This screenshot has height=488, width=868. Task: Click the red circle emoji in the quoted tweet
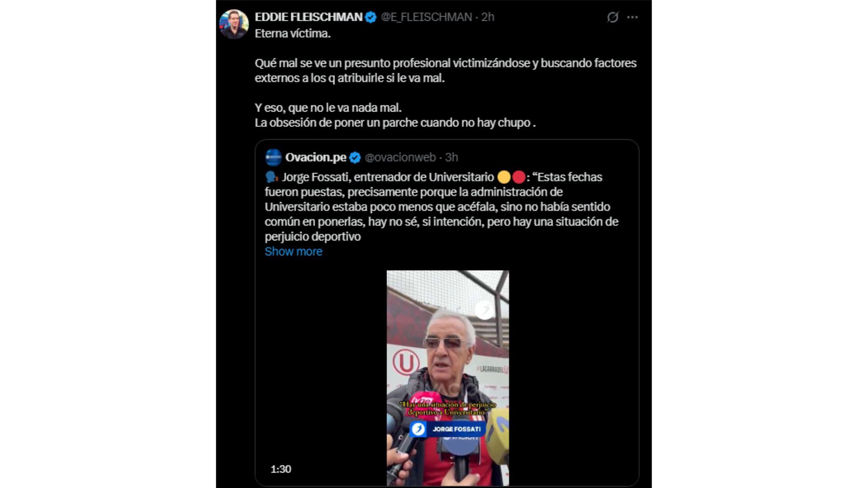pyautogui.click(x=519, y=177)
